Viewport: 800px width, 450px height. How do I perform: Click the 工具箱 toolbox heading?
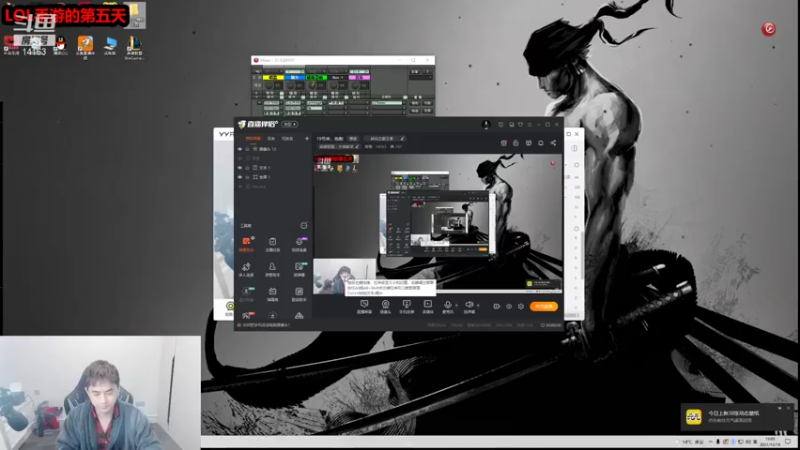click(x=246, y=226)
